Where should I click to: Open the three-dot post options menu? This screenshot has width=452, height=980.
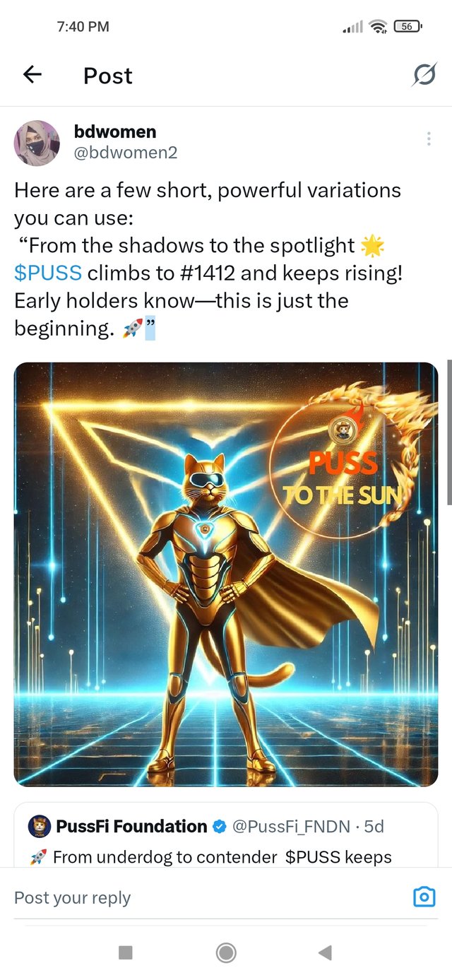click(429, 138)
